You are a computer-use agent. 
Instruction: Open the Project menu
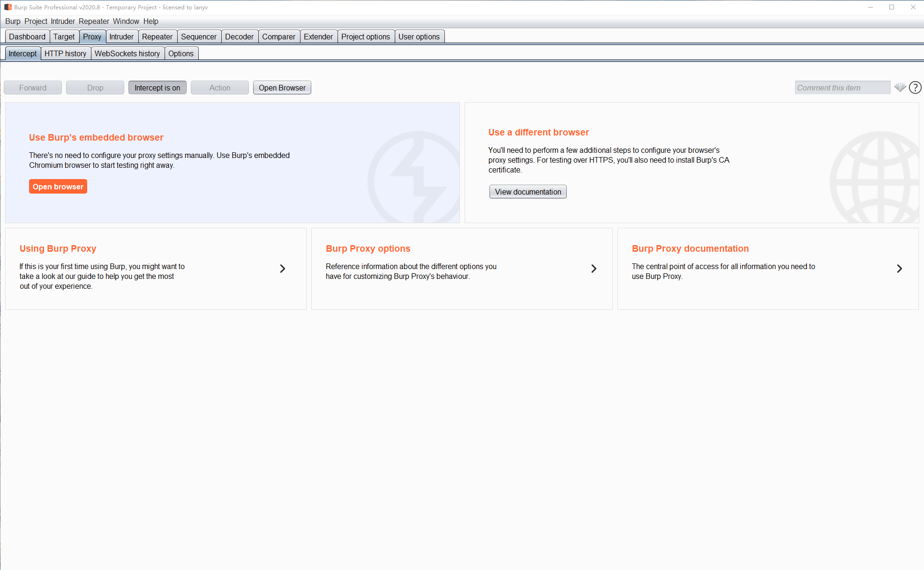point(36,21)
